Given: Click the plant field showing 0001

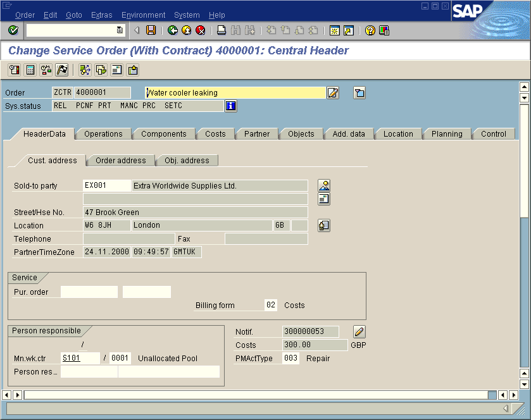Looking at the screenshot, I should [x=120, y=358].
